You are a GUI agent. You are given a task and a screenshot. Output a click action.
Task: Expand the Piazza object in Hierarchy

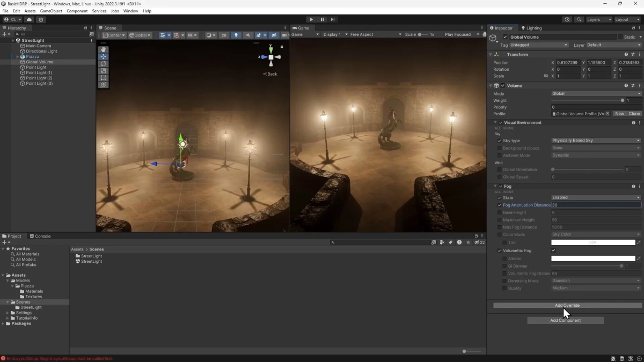click(x=18, y=56)
